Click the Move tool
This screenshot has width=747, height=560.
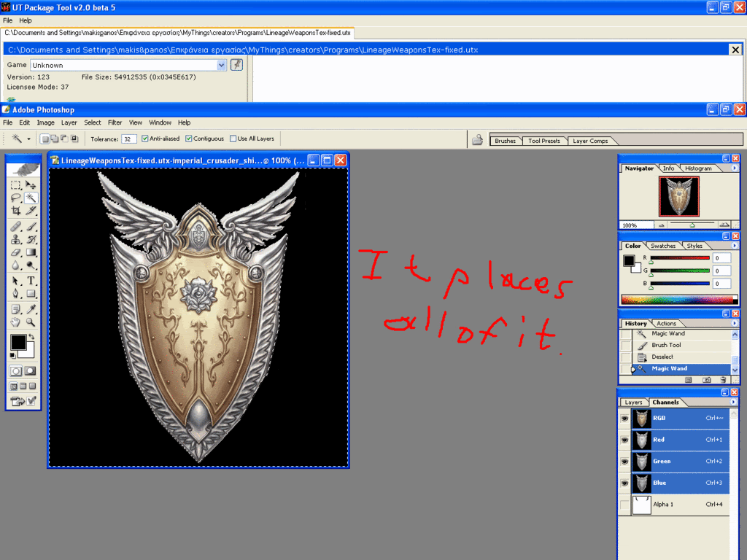31,185
